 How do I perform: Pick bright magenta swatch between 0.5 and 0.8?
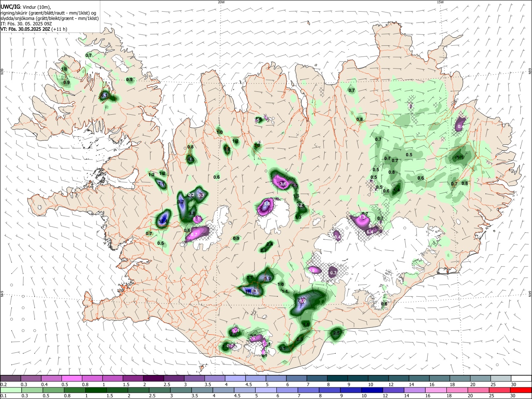pyautogui.click(x=72, y=378)
